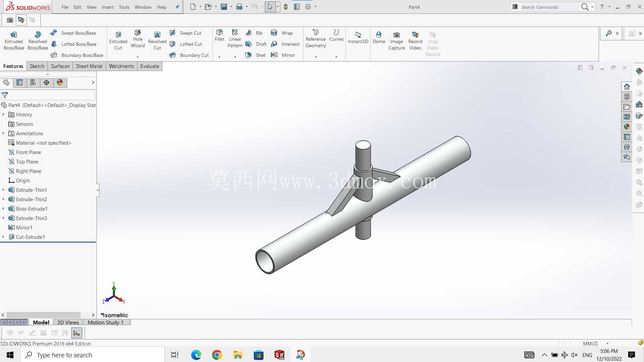The width and height of the screenshot is (644, 362).
Task: Create a Dome feature
Action: [x=379, y=38]
